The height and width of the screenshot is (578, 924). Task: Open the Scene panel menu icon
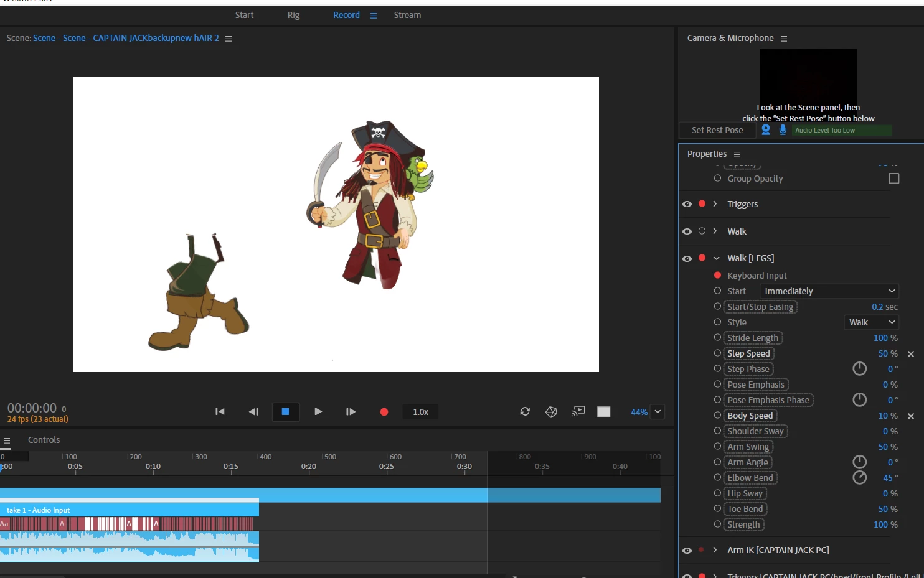pyautogui.click(x=229, y=39)
